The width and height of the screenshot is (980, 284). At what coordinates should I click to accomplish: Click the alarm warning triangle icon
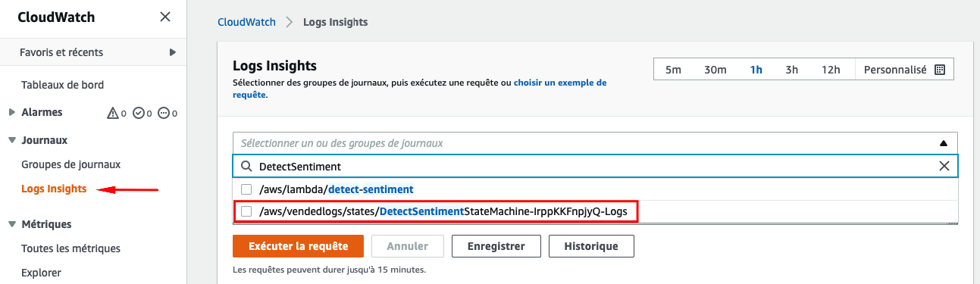(x=113, y=113)
